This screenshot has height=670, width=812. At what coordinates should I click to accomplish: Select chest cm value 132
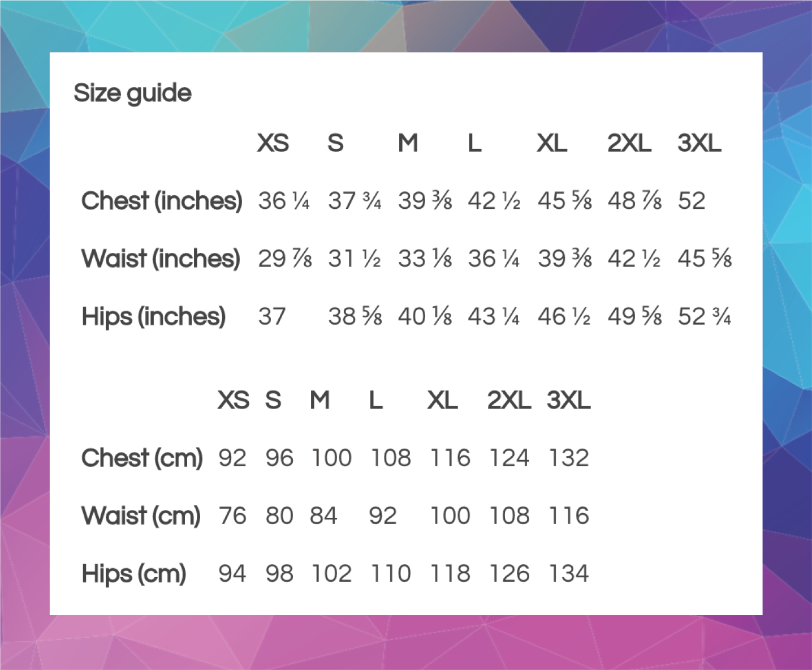pyautogui.click(x=569, y=458)
